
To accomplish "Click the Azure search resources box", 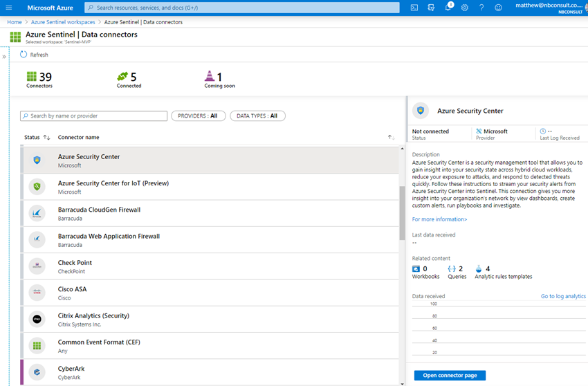I will [x=242, y=8].
